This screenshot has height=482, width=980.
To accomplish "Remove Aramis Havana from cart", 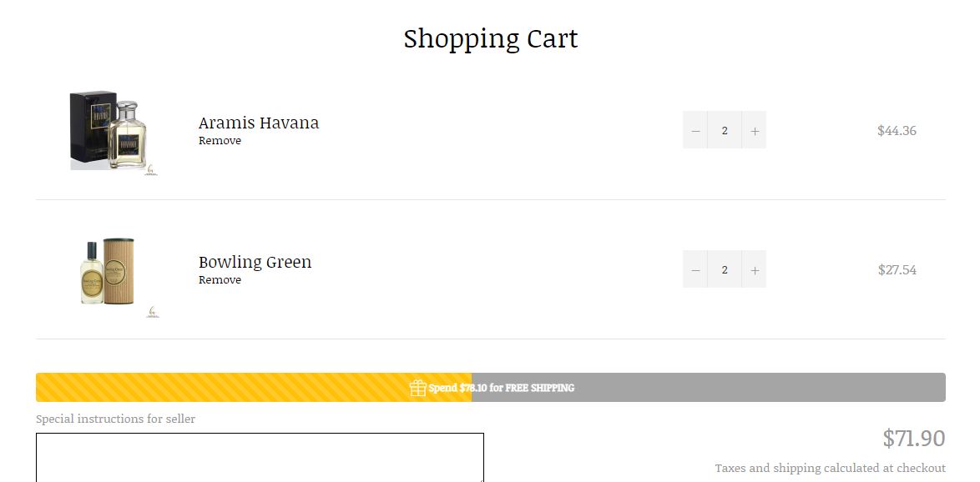I will click(x=220, y=141).
